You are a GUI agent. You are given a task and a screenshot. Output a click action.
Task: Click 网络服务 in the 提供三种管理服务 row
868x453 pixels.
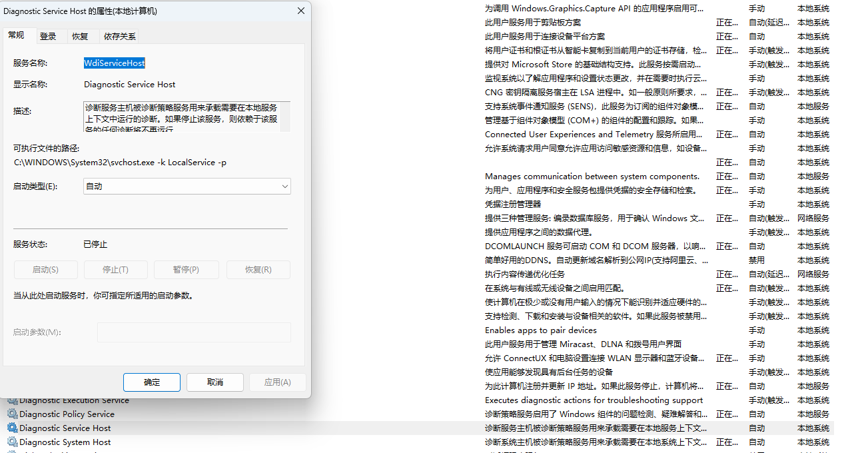click(813, 219)
